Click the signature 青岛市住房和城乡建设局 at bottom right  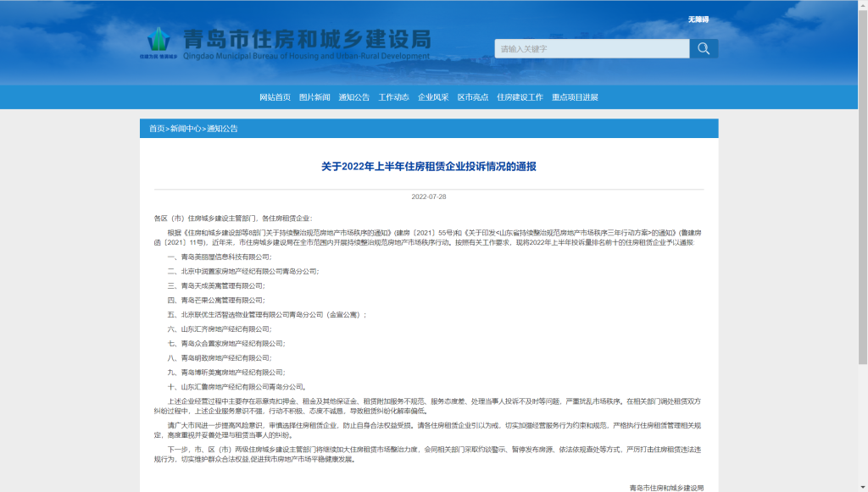[x=666, y=488]
